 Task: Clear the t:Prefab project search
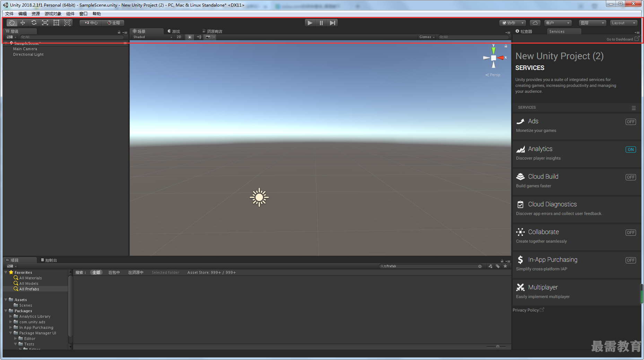[x=480, y=266]
